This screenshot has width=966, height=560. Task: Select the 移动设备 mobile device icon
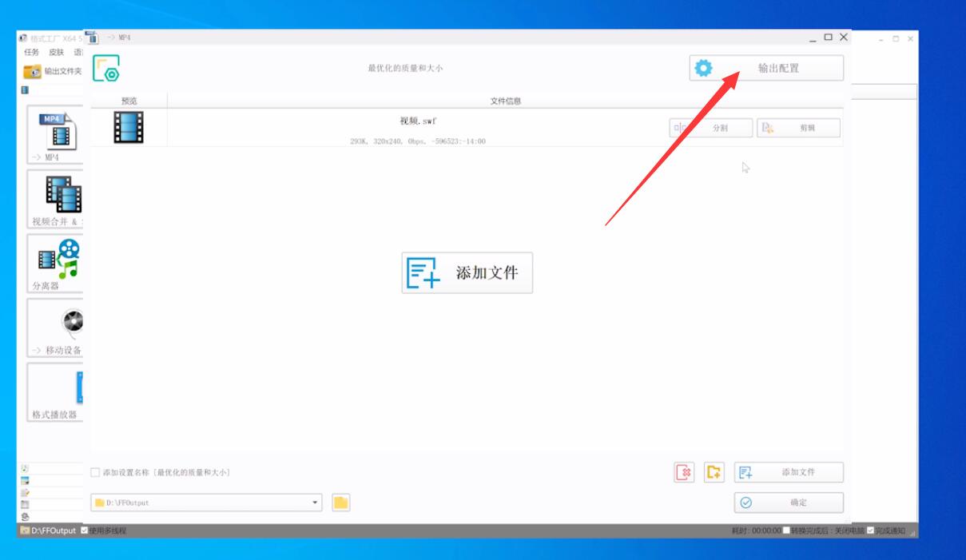[56, 328]
